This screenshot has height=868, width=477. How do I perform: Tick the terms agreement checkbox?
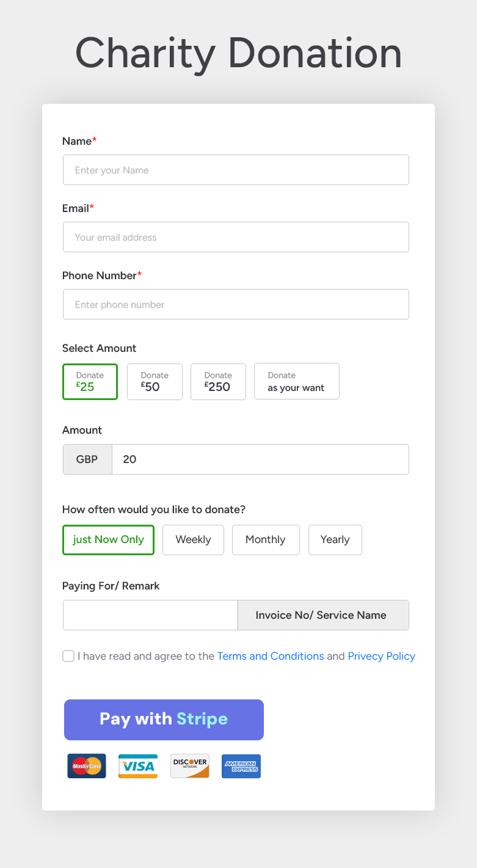click(x=68, y=656)
